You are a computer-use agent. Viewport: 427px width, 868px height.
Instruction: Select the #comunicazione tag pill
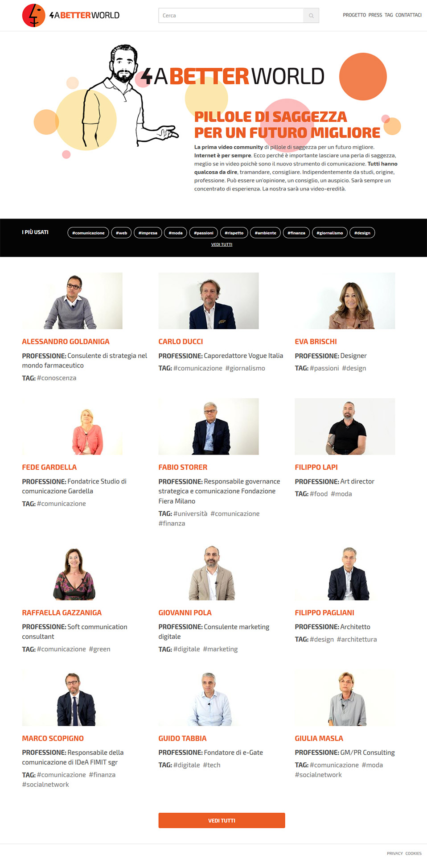[x=88, y=233]
